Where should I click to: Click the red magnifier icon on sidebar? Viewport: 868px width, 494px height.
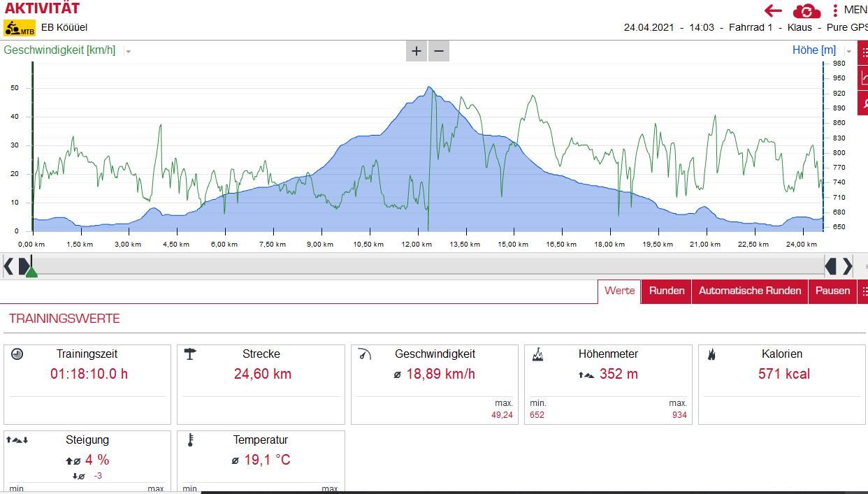coord(863,103)
